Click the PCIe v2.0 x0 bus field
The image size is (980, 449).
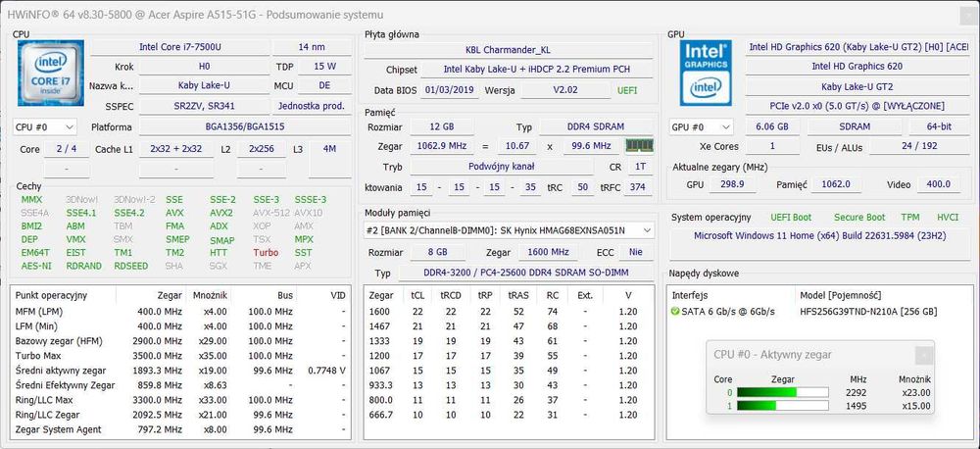pos(857,106)
